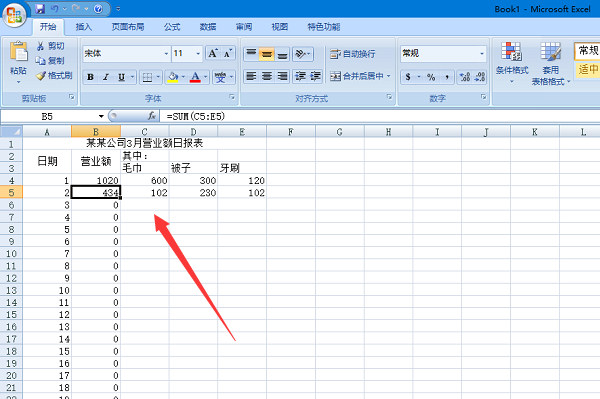Switch to the 审阅 ribbon tab
Image resolution: width=600 pixels, height=399 pixels.
click(244, 27)
